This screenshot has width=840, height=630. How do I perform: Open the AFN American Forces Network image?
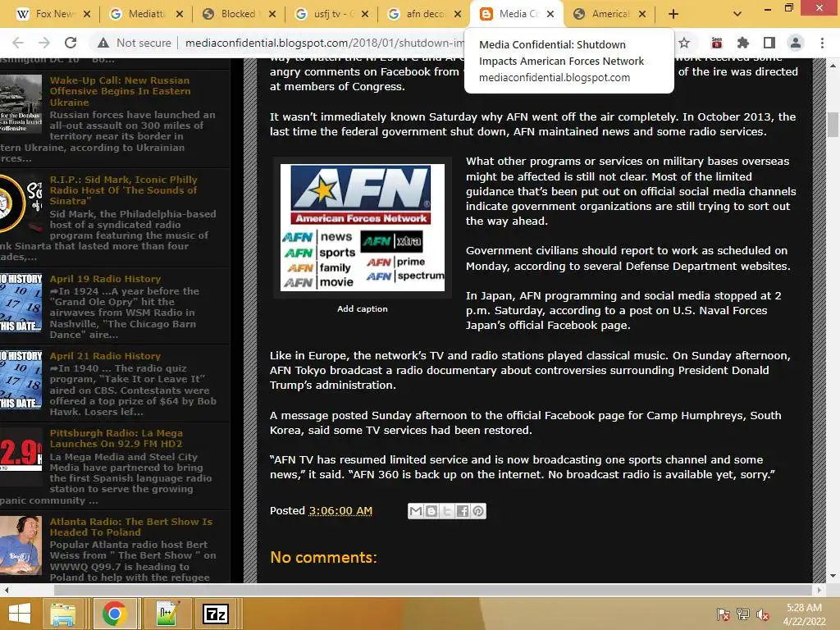click(362, 228)
